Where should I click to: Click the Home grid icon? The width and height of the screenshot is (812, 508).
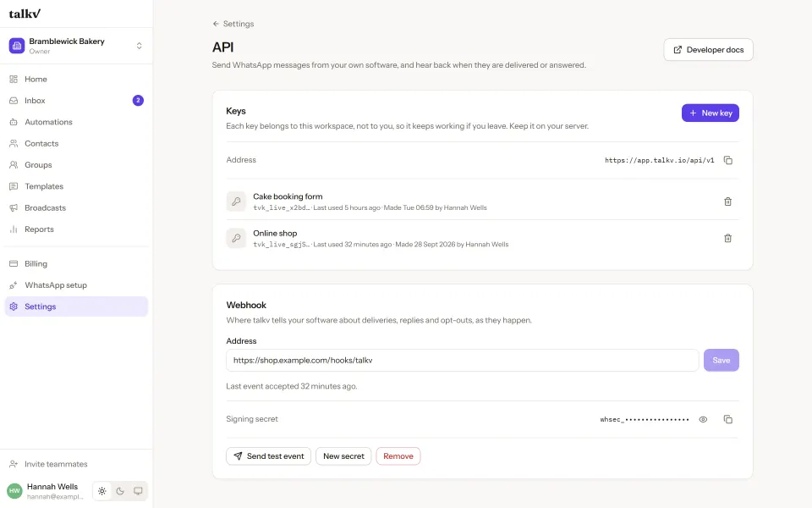(x=14, y=80)
